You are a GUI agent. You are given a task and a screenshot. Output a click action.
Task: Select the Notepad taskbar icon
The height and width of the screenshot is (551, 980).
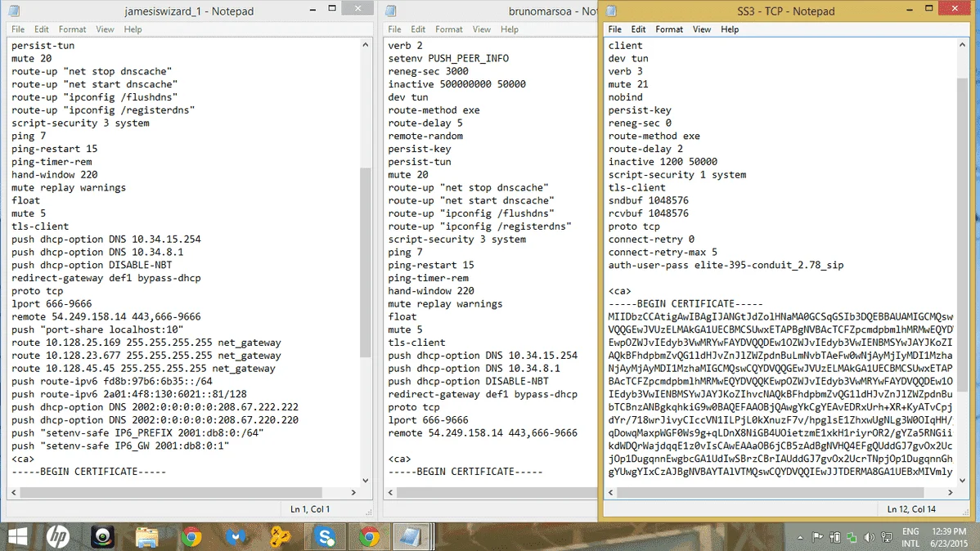pos(411,536)
